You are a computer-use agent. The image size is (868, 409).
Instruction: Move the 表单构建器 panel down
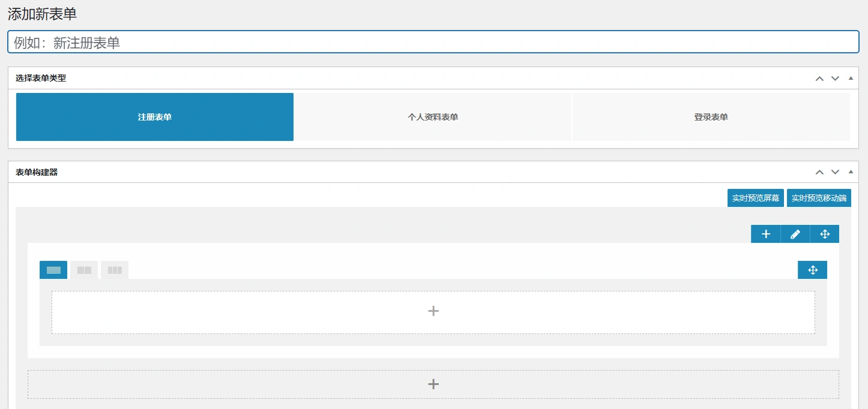coord(835,172)
